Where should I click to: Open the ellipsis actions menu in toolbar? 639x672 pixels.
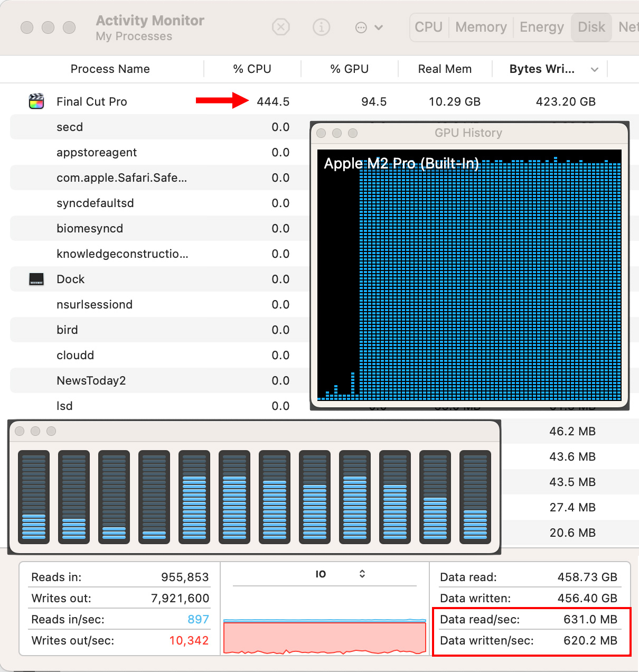tap(369, 27)
